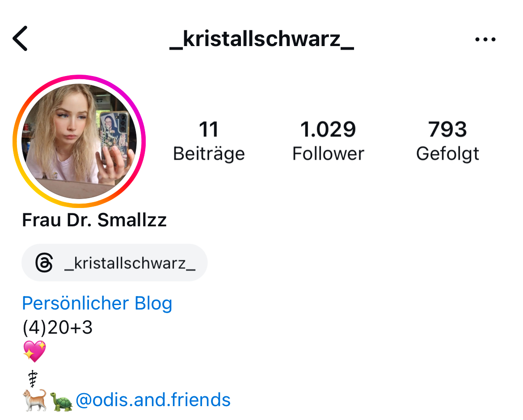This screenshot has height=420, width=523.
Task: Select the Beiträge label
Action: pos(209,154)
